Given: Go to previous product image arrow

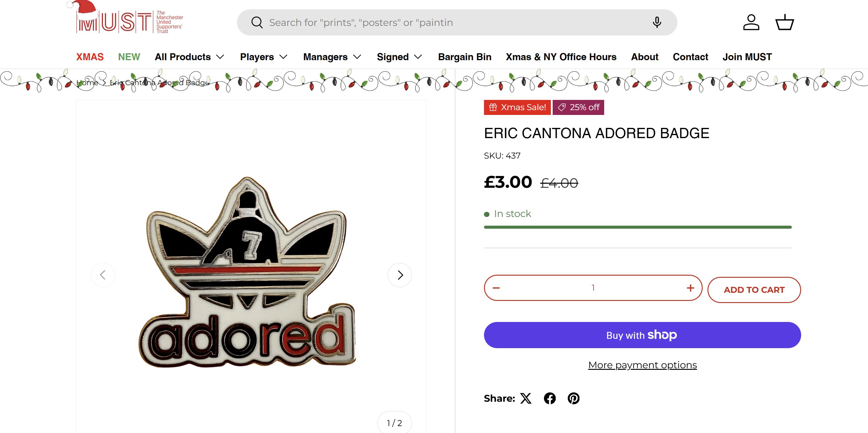Looking at the screenshot, I should pos(103,275).
